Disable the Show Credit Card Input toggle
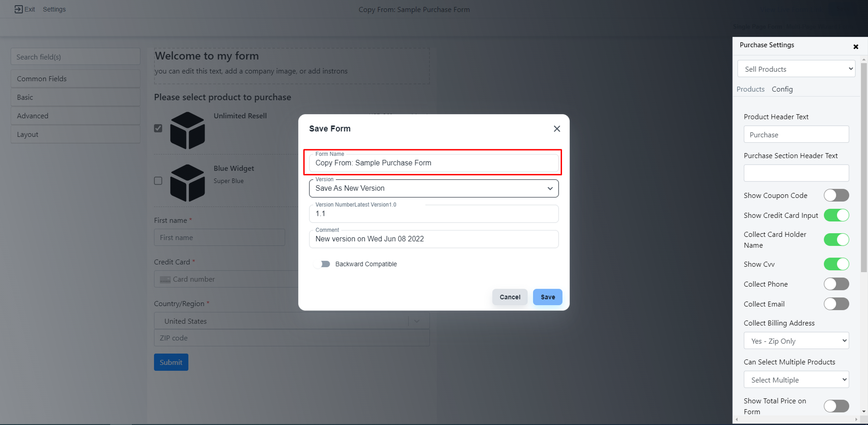Image resolution: width=868 pixels, height=425 pixels. point(836,215)
